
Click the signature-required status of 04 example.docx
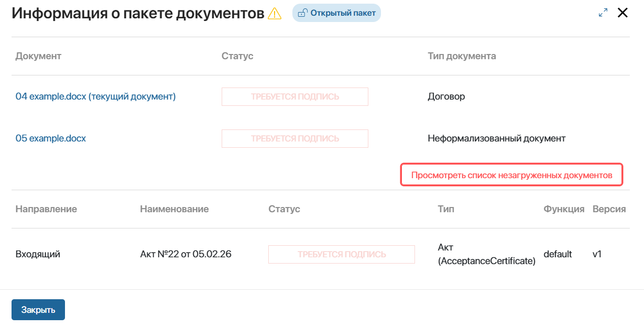[x=294, y=96]
